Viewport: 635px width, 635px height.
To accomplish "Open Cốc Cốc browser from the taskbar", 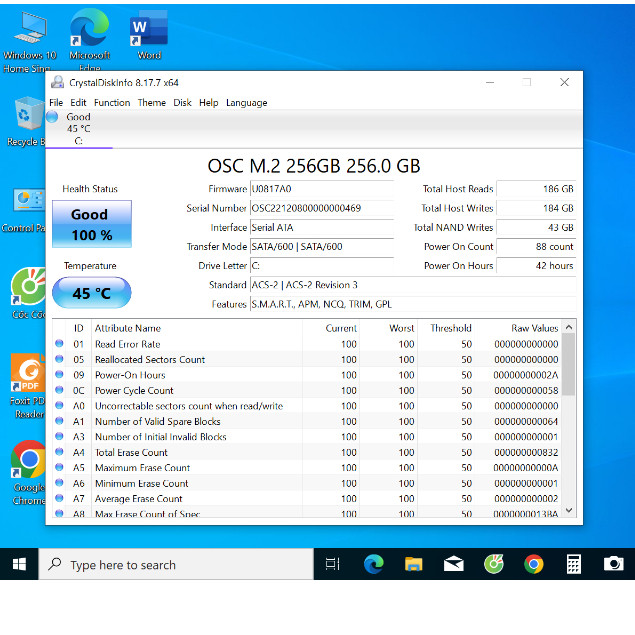I will tap(494, 564).
